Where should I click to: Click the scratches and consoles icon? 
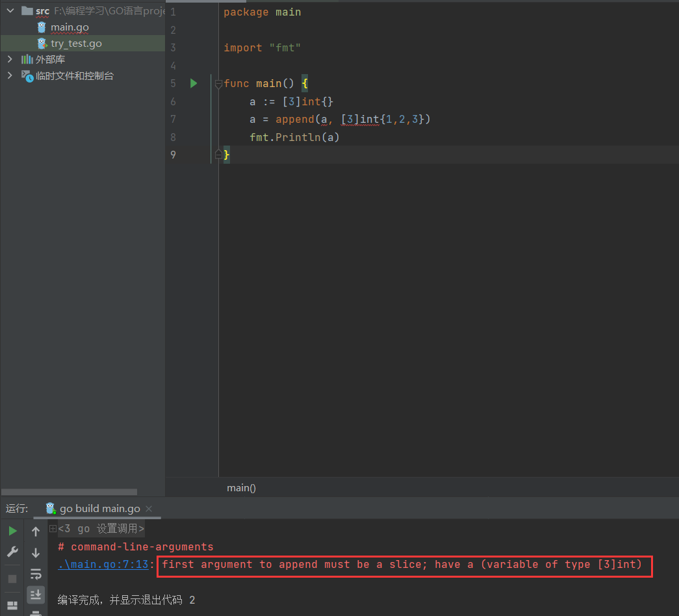[x=27, y=76]
